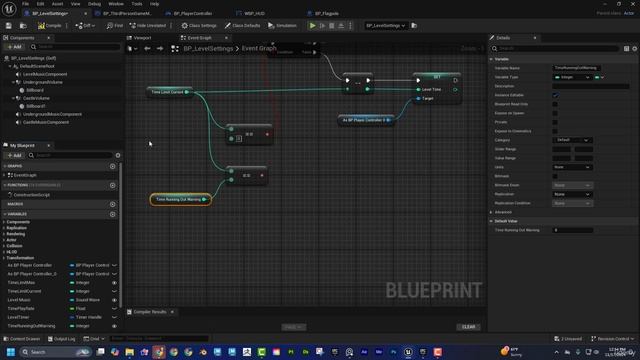Screen dimensions: 640x360
Task: Open Class Settings
Action: [x=199, y=26]
